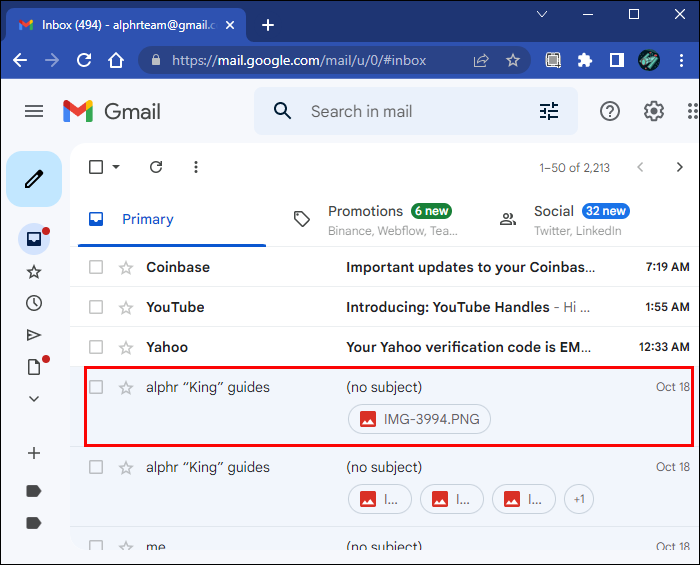Screen dimensions: 700x565
Task: Reload the page in browser
Action: [84, 60]
